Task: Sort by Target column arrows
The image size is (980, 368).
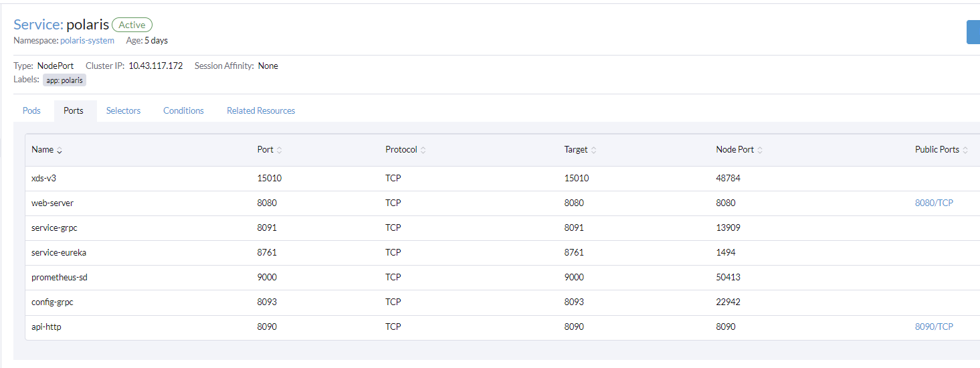Action: (594, 151)
